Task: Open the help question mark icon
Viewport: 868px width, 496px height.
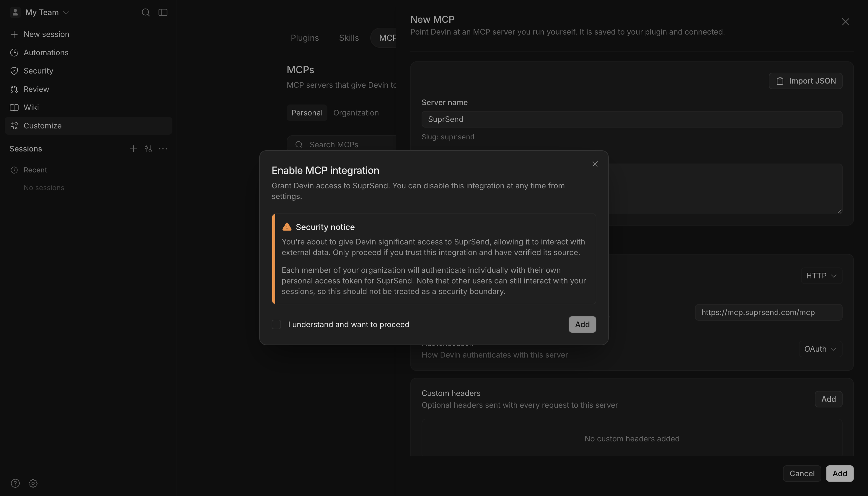Action: point(15,483)
